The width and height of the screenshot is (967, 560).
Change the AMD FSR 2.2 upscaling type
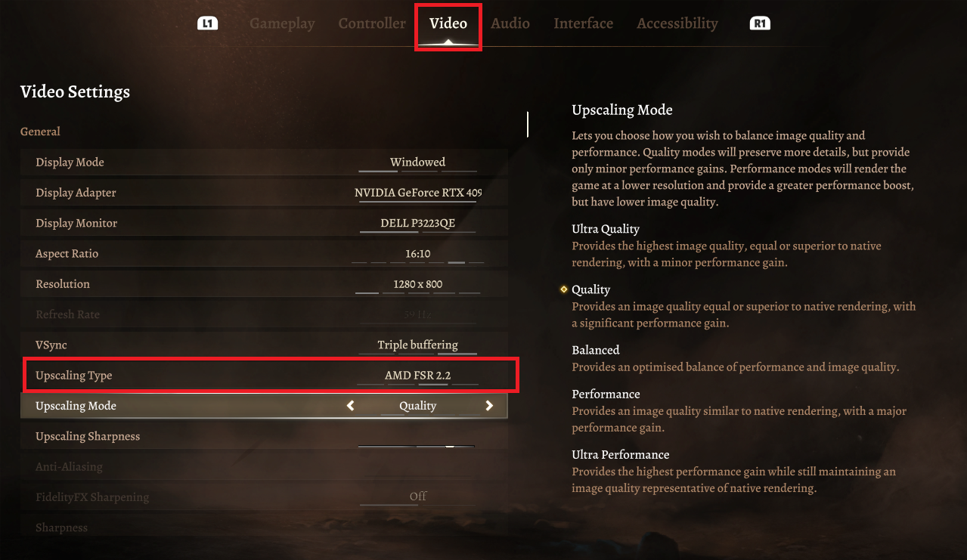tap(417, 376)
